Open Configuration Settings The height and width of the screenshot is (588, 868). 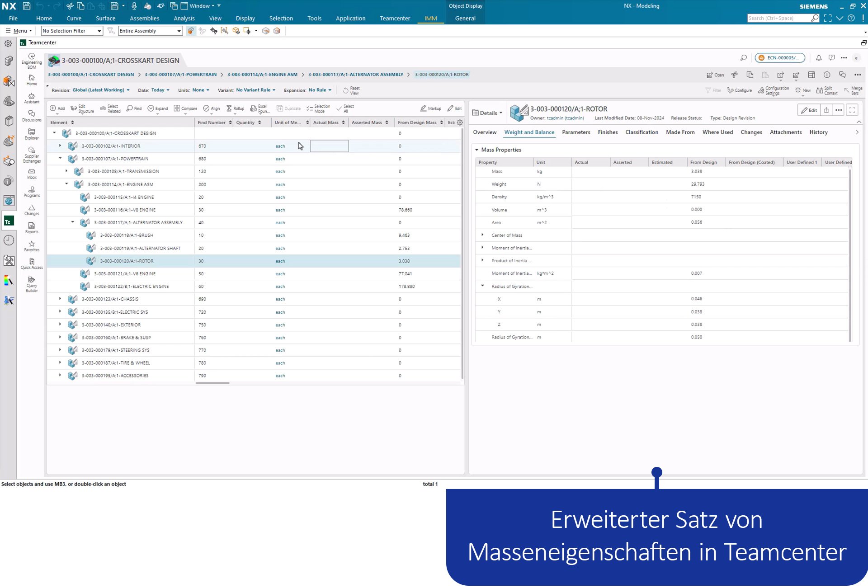pos(773,90)
